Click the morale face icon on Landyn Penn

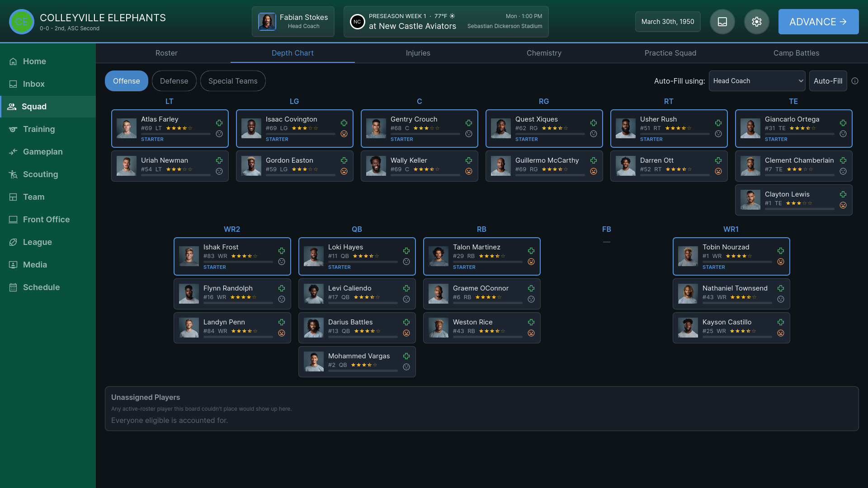click(282, 333)
